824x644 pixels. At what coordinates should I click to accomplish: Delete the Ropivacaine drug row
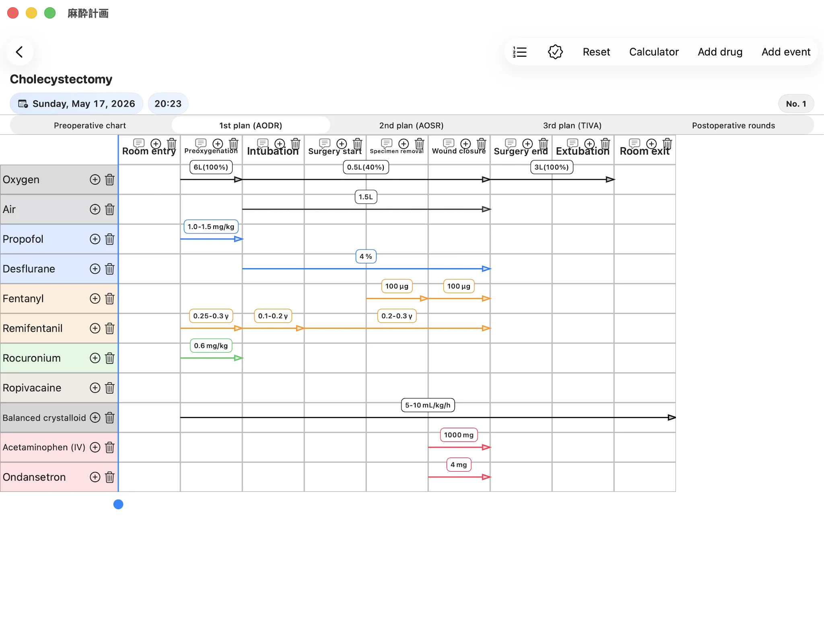[110, 388]
